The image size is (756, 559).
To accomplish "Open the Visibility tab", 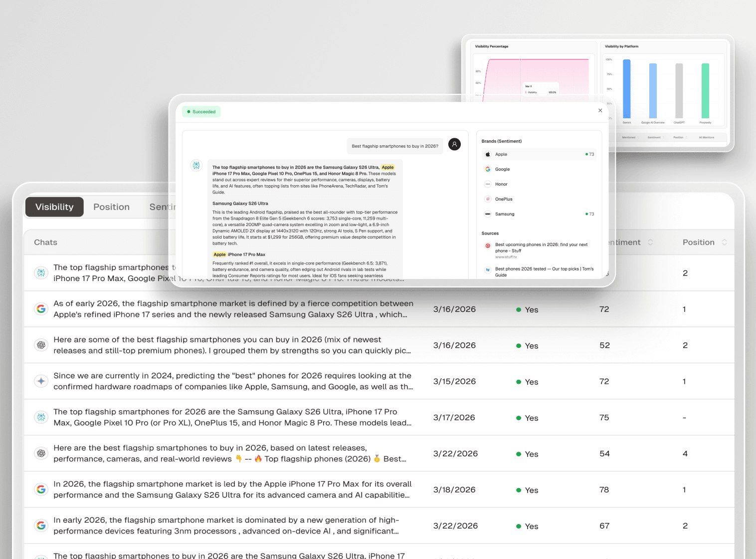I will coord(54,207).
